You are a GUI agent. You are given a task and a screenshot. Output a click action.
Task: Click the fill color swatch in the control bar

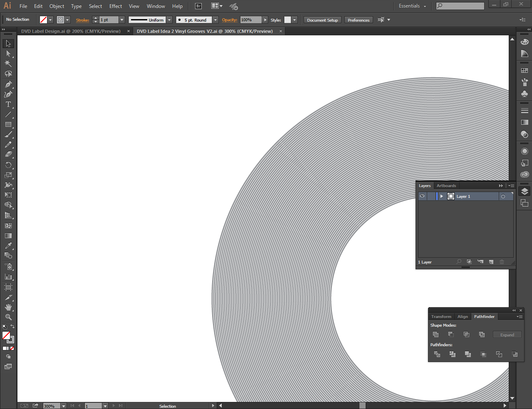click(43, 20)
